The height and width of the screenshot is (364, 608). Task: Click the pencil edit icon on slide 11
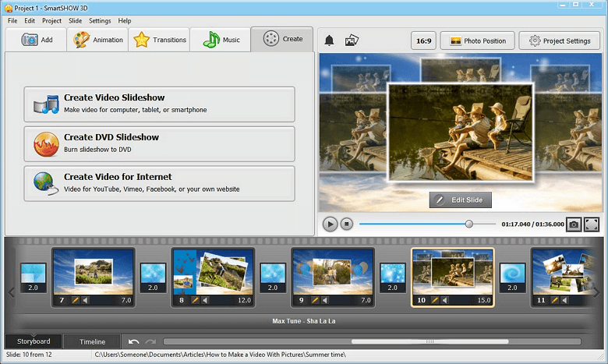coord(555,300)
